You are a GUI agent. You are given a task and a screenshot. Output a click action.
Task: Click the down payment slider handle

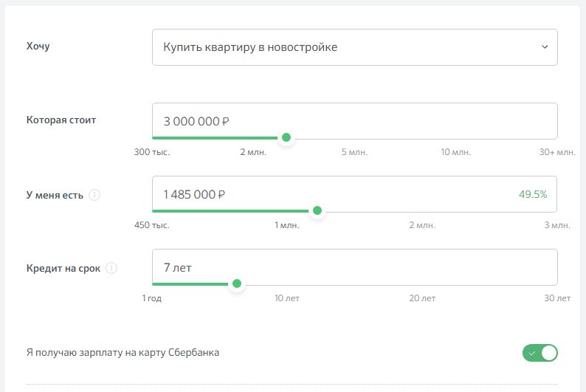coord(317,210)
